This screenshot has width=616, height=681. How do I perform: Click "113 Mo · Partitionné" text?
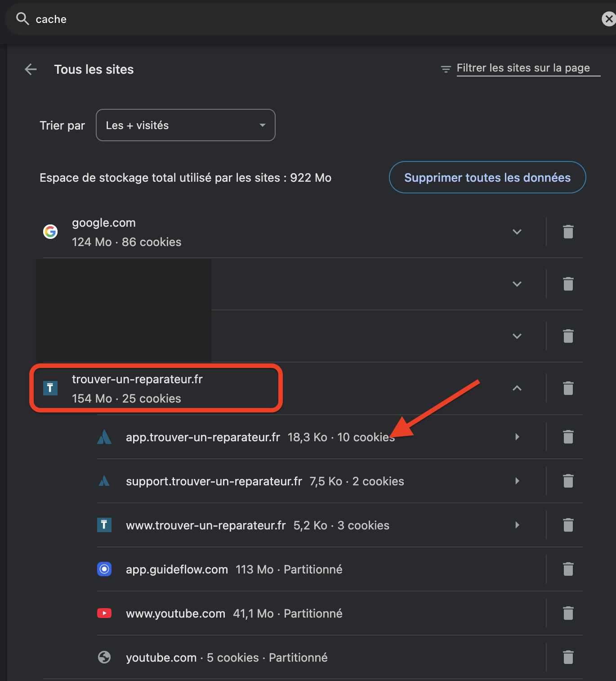coord(289,569)
